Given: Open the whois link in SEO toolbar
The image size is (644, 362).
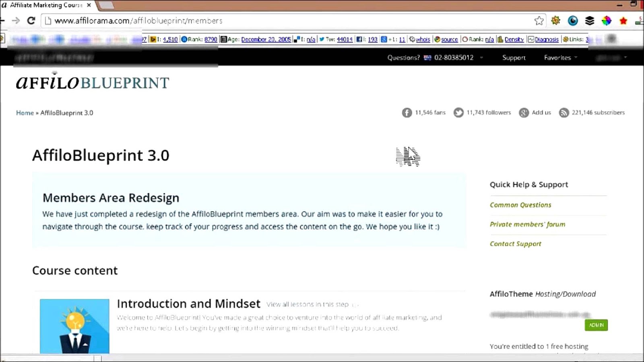Looking at the screenshot, I should point(423,39).
